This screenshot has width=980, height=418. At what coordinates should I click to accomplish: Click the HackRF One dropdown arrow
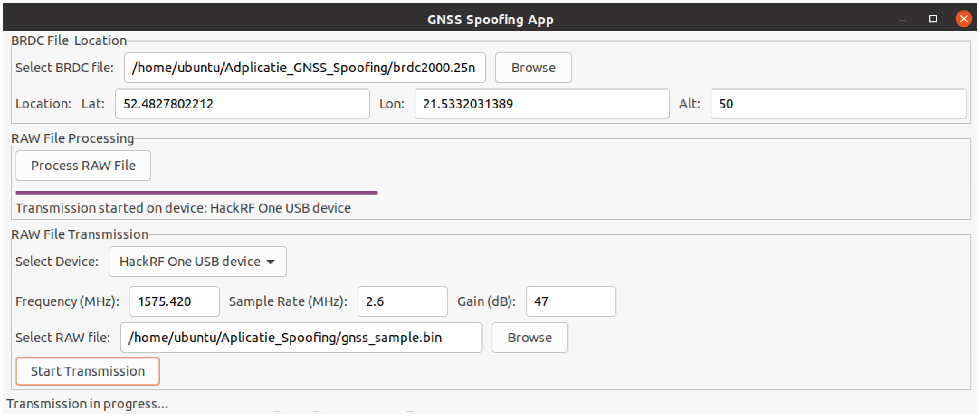click(x=271, y=262)
